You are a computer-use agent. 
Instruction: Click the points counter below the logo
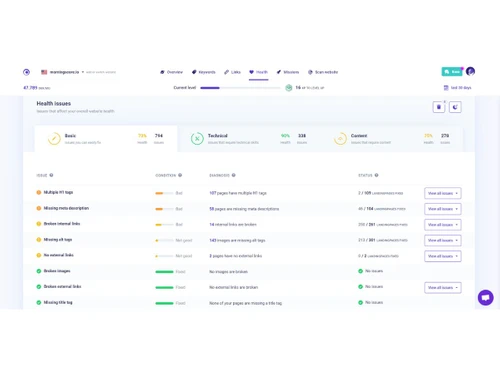37,88
